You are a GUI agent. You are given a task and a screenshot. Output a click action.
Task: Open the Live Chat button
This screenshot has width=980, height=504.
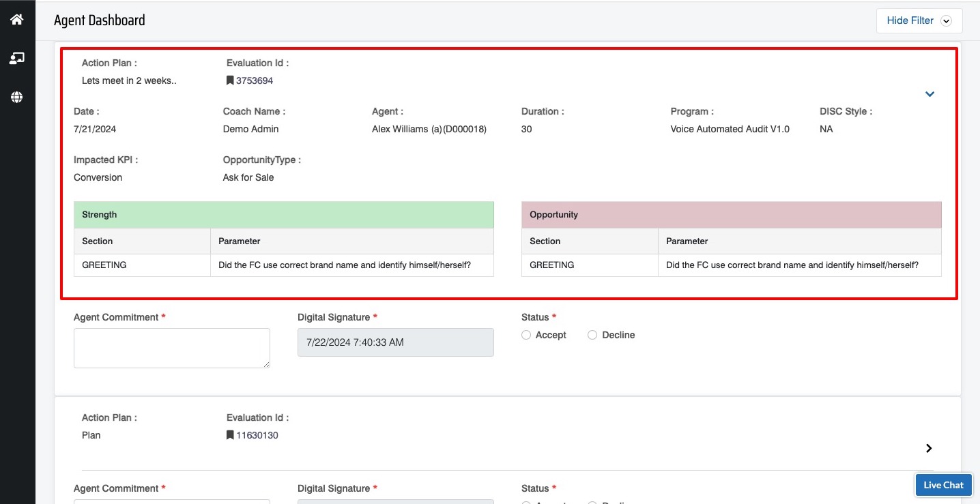tap(943, 485)
